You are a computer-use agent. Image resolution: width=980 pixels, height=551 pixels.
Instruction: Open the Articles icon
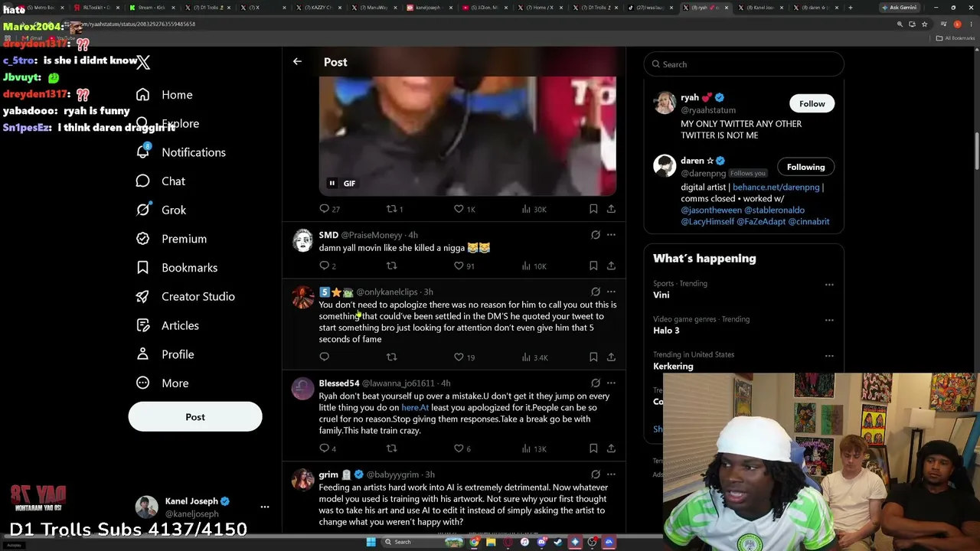(x=142, y=325)
